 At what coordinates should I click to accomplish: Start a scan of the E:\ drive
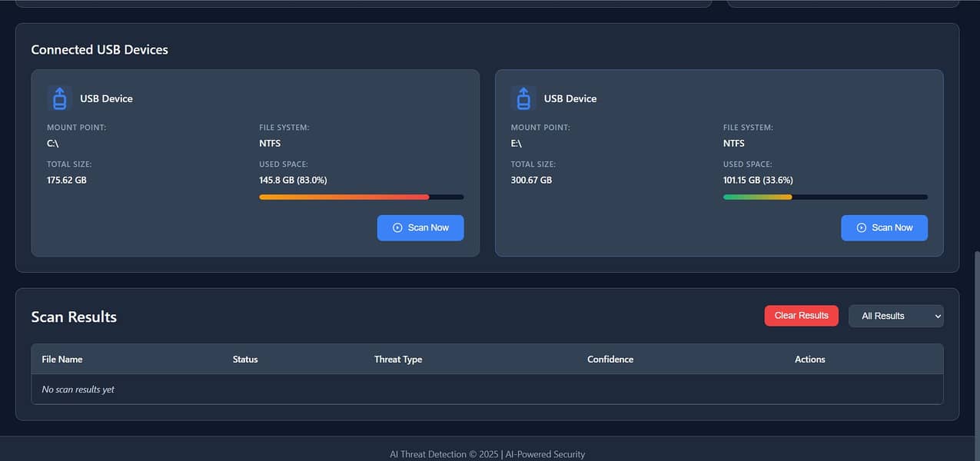[x=884, y=228]
